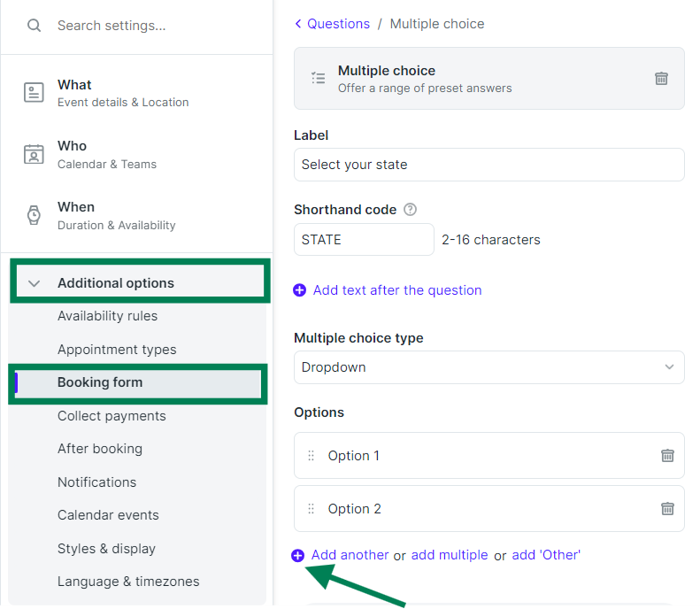
Task: Click the add 'Other' link
Action: pos(546,555)
